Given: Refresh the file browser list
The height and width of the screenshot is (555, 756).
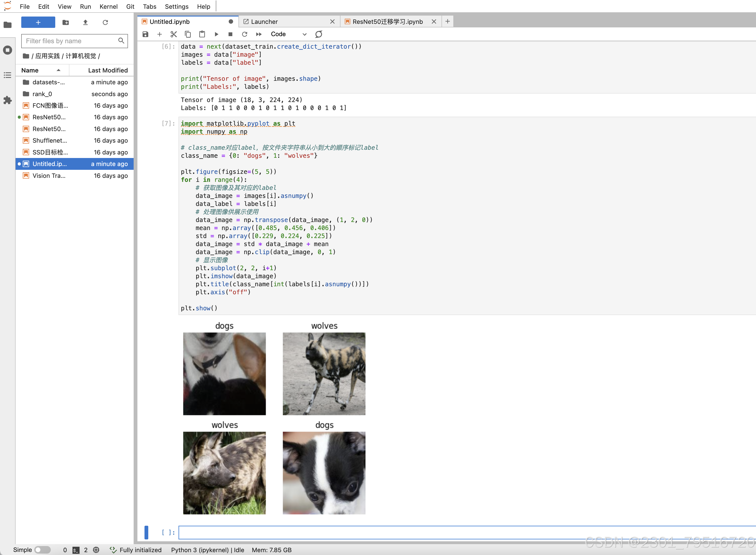Looking at the screenshot, I should pyautogui.click(x=105, y=22).
